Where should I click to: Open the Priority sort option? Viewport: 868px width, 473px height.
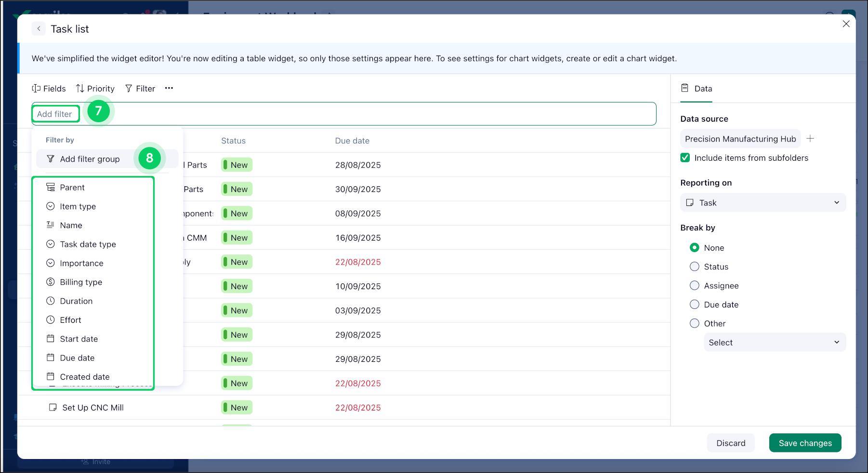(x=95, y=89)
